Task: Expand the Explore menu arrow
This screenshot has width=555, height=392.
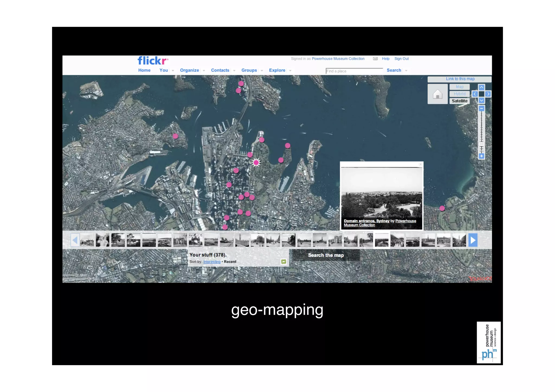Action: tap(290, 71)
